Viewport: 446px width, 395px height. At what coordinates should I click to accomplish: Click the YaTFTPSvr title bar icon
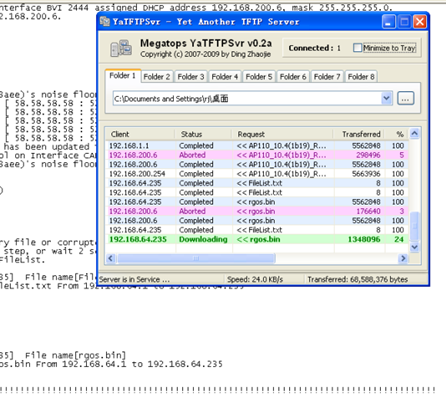coord(105,22)
